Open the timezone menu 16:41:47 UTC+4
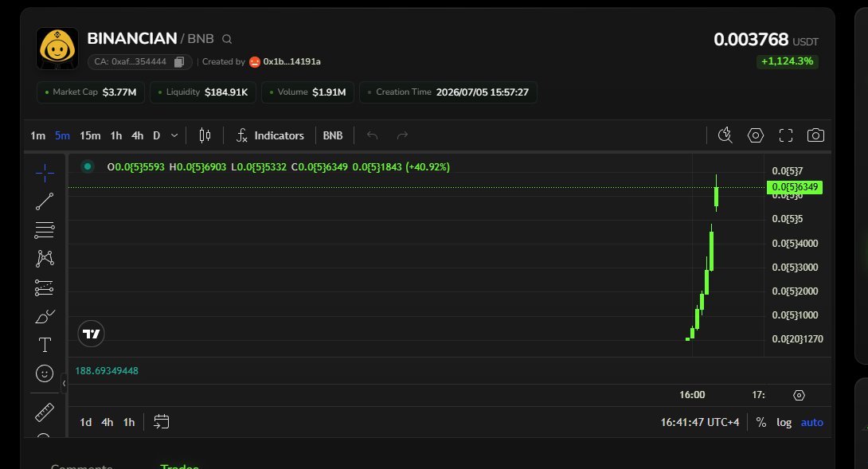This screenshot has width=868, height=469. click(700, 423)
